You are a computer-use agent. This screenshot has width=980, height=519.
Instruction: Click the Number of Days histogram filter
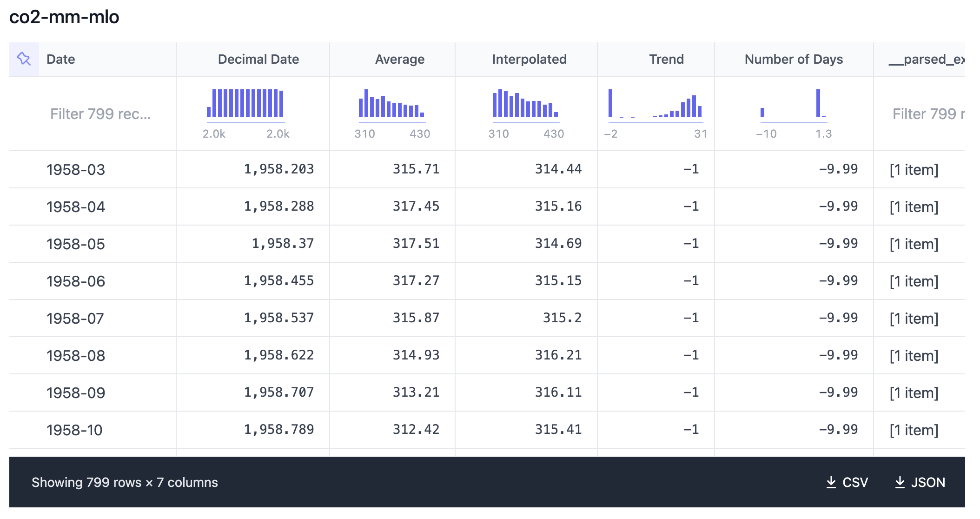tap(794, 113)
